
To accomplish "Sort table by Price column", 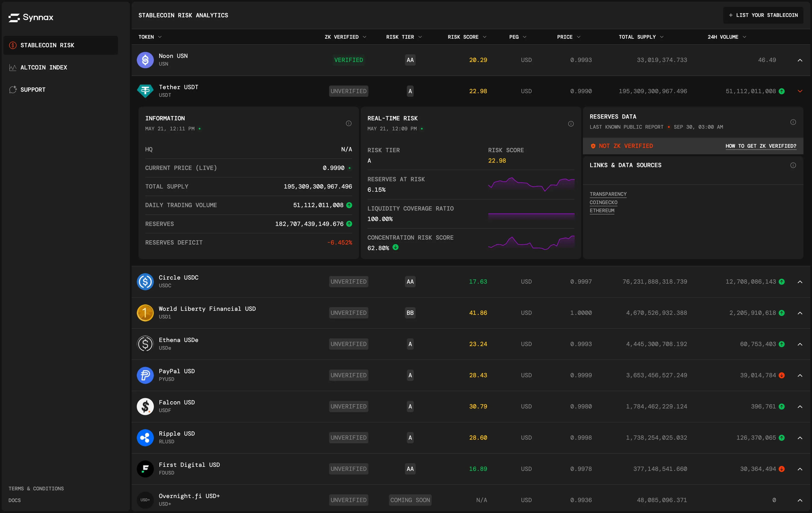I will pyautogui.click(x=569, y=37).
